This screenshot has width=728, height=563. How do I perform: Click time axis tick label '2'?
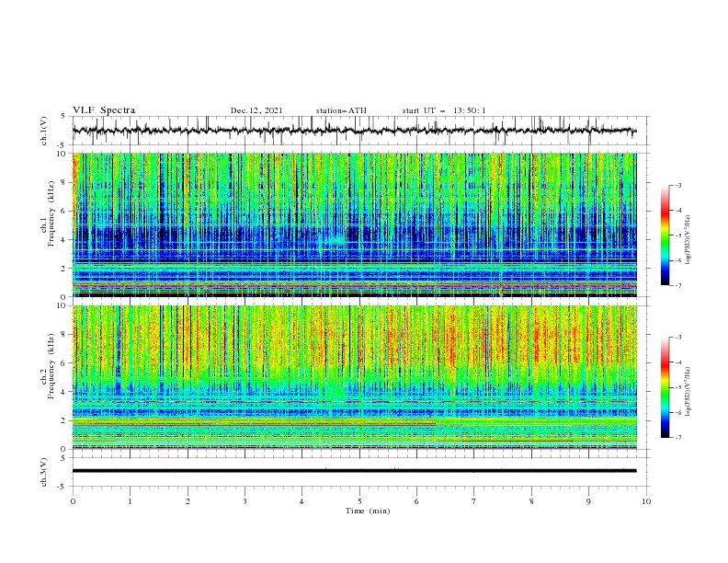(188, 501)
